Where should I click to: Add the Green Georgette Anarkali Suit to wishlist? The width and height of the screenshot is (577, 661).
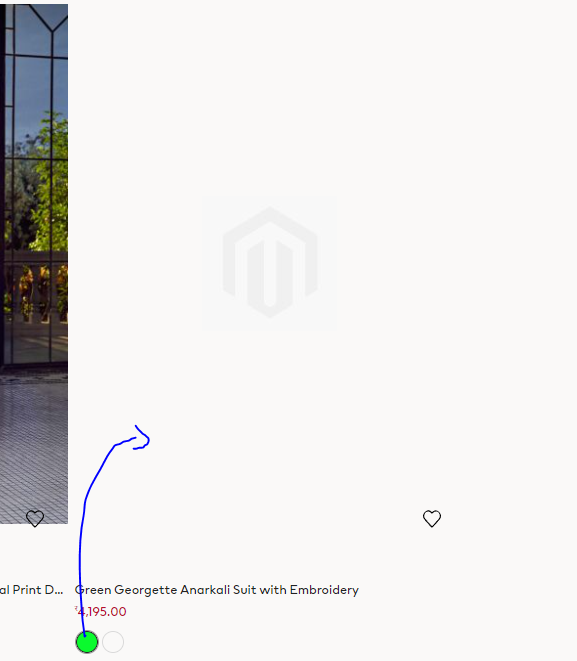tap(432, 519)
